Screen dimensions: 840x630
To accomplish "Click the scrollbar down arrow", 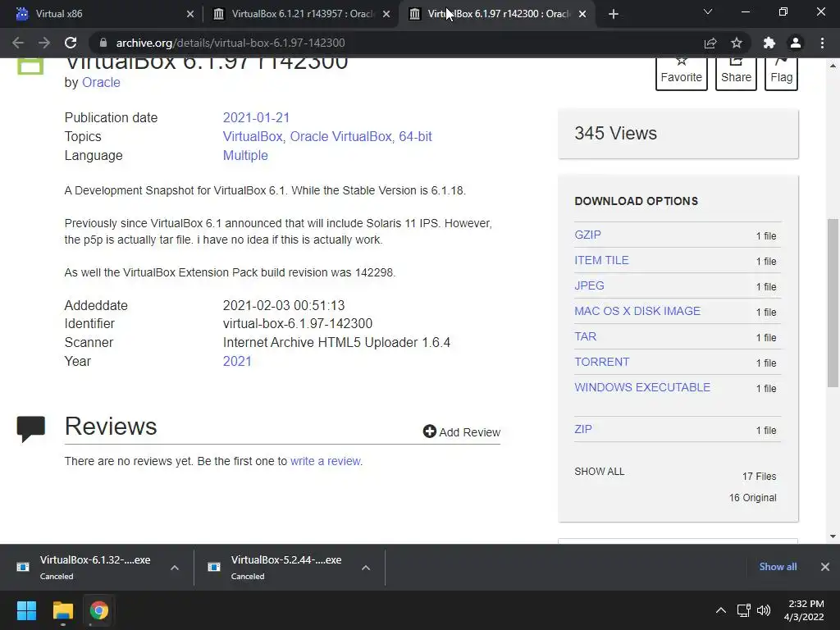I will [x=833, y=536].
